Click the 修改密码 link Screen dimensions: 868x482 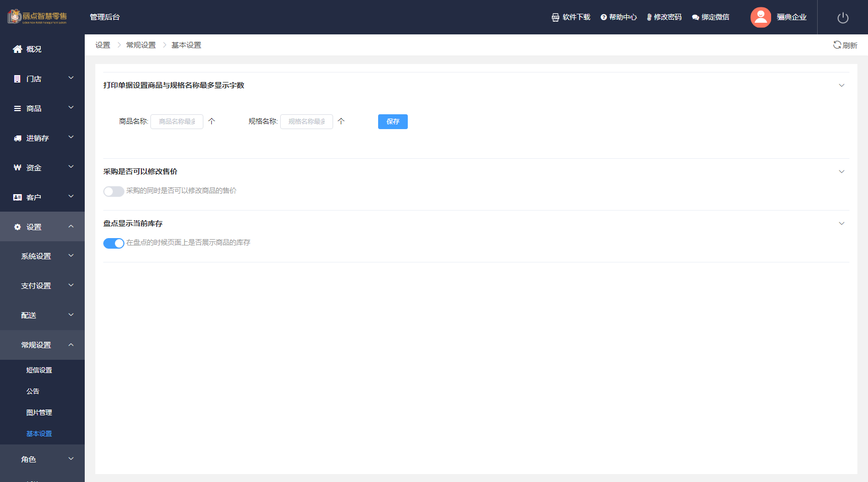[667, 17]
